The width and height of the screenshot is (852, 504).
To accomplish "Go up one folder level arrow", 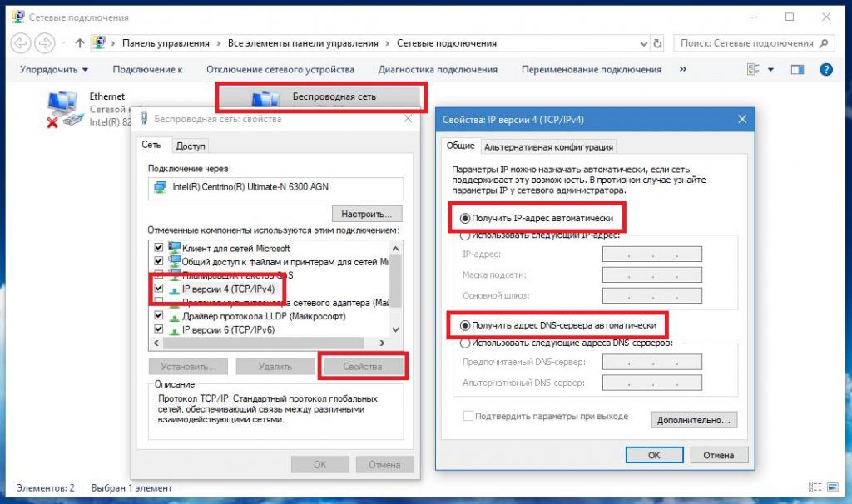I will tap(79, 43).
